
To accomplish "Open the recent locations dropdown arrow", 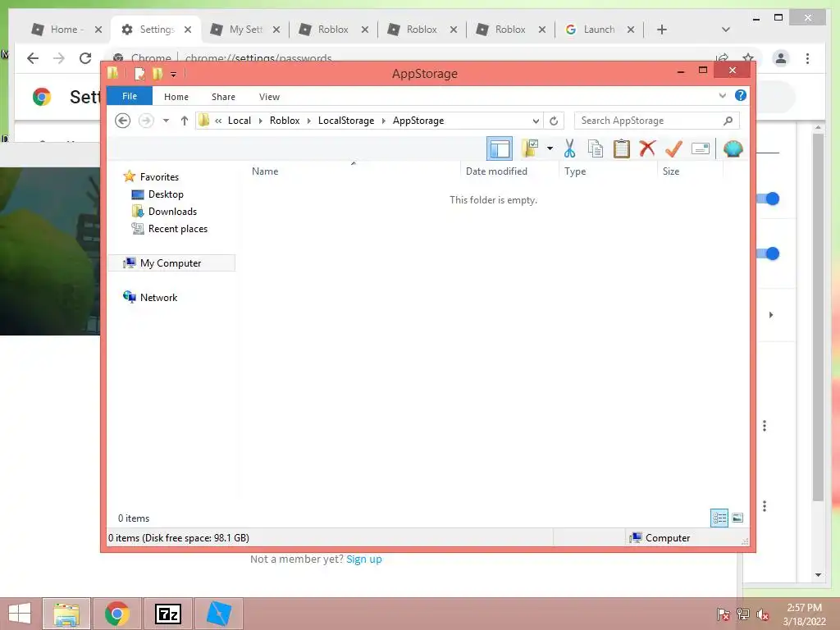I will point(166,121).
